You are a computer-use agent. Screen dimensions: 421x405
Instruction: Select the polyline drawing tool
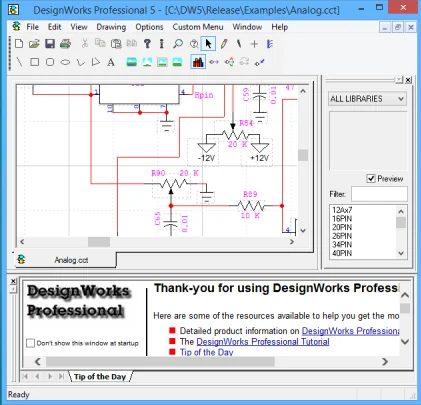[x=81, y=62]
